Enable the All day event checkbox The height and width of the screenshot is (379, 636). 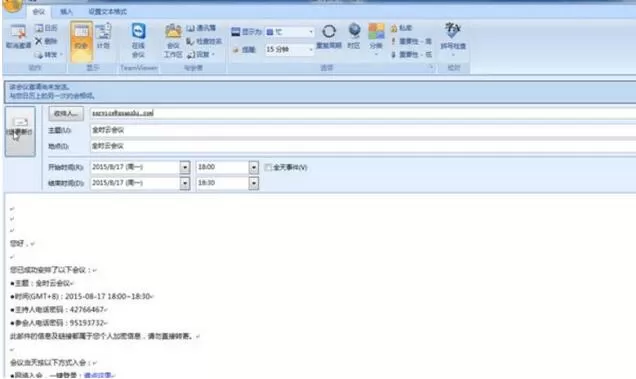pos(268,167)
